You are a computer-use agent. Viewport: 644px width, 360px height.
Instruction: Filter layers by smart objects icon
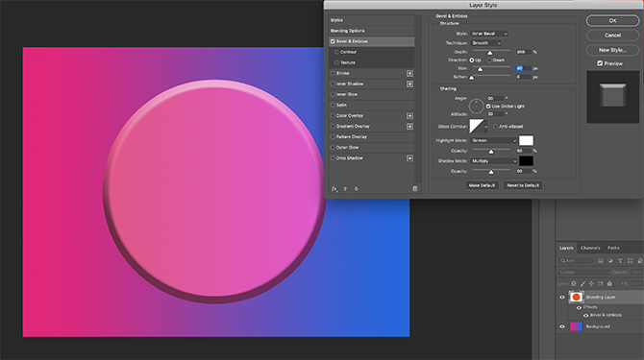tap(640, 261)
